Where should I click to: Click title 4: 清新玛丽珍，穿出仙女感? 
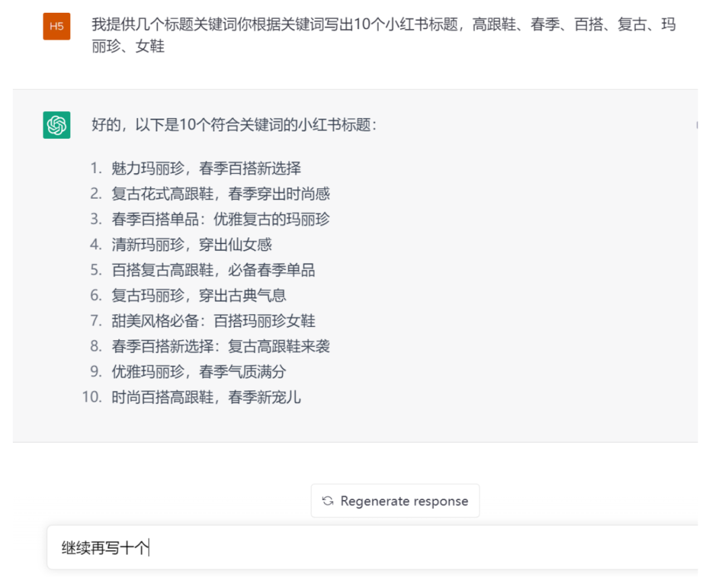(191, 245)
